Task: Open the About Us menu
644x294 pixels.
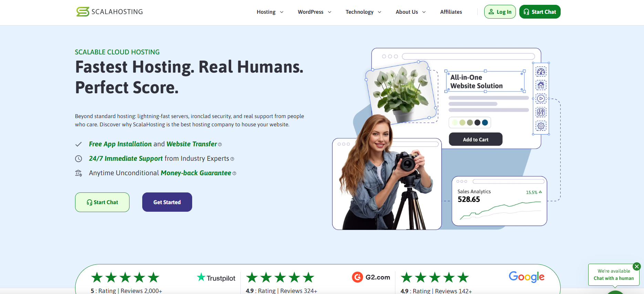Action: coord(407,12)
